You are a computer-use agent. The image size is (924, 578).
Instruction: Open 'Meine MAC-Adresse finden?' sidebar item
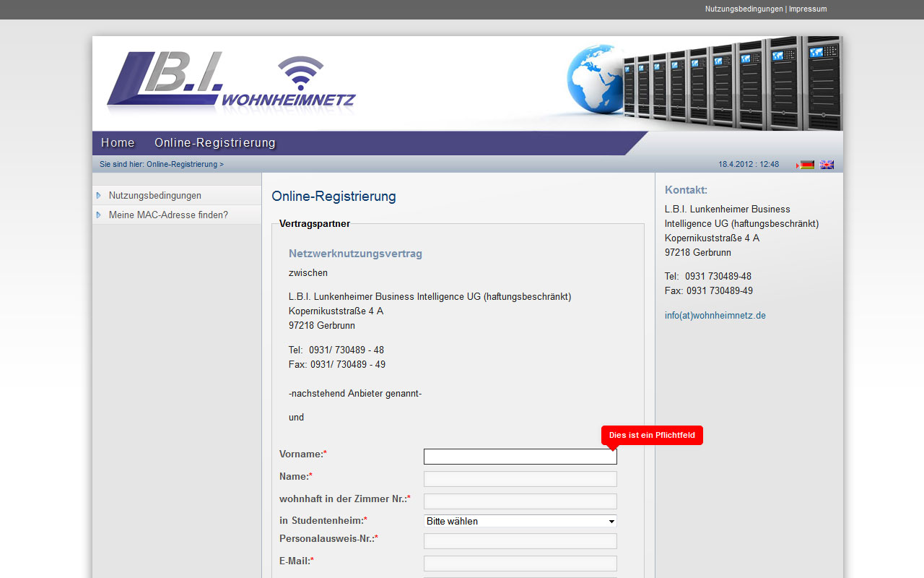(177, 215)
